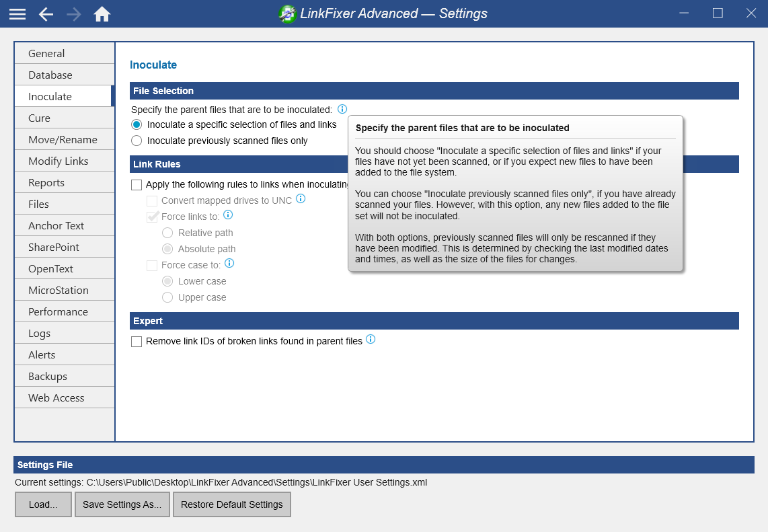Select Inoculate previously scanned files only
This screenshot has width=768, height=532.
tap(137, 141)
